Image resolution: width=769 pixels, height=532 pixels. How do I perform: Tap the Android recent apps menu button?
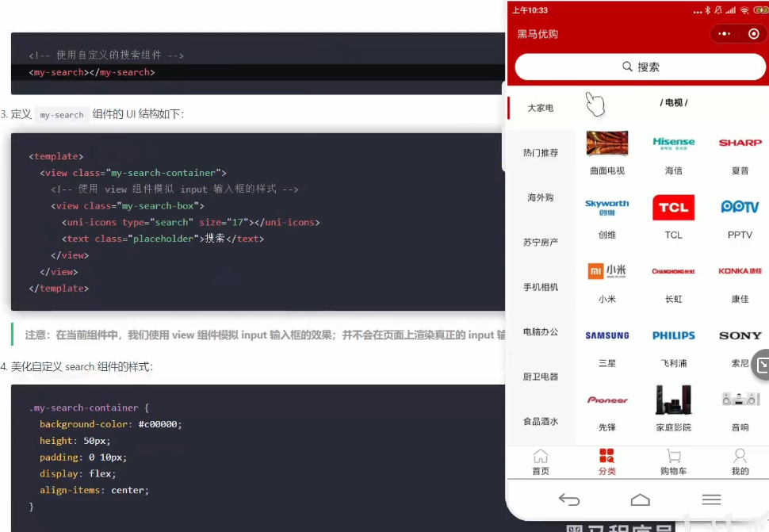pyautogui.click(x=711, y=499)
